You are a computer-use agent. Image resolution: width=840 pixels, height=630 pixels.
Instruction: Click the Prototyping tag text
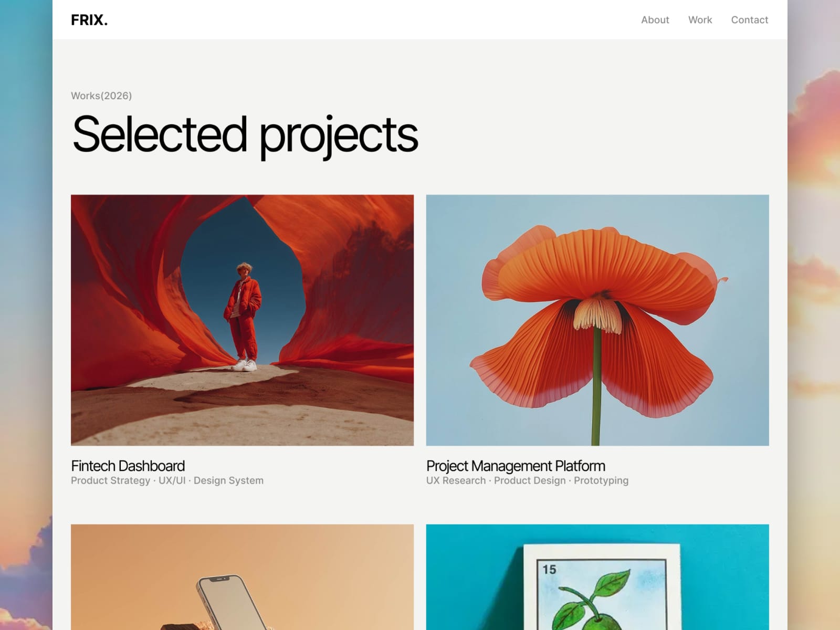[x=601, y=480]
